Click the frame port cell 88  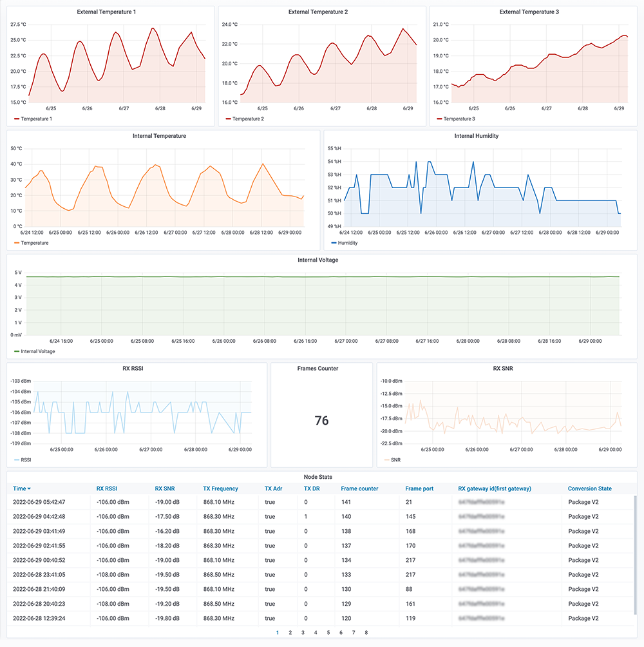coord(409,589)
